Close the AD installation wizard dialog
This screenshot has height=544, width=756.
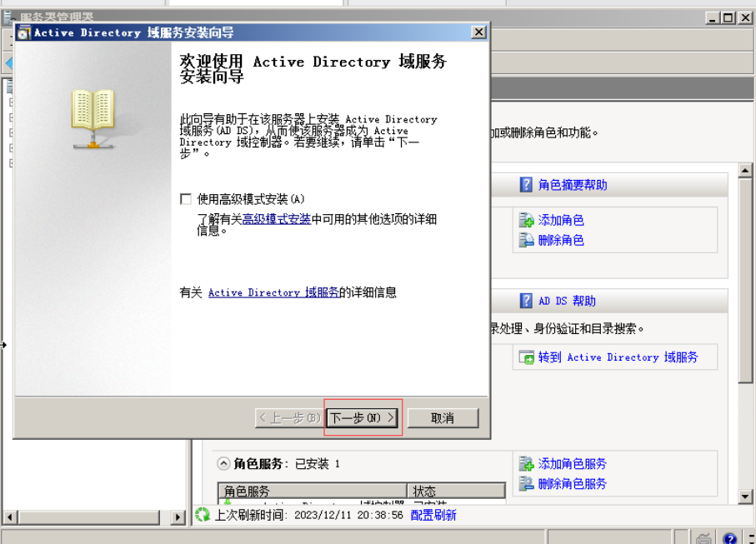coord(478,32)
